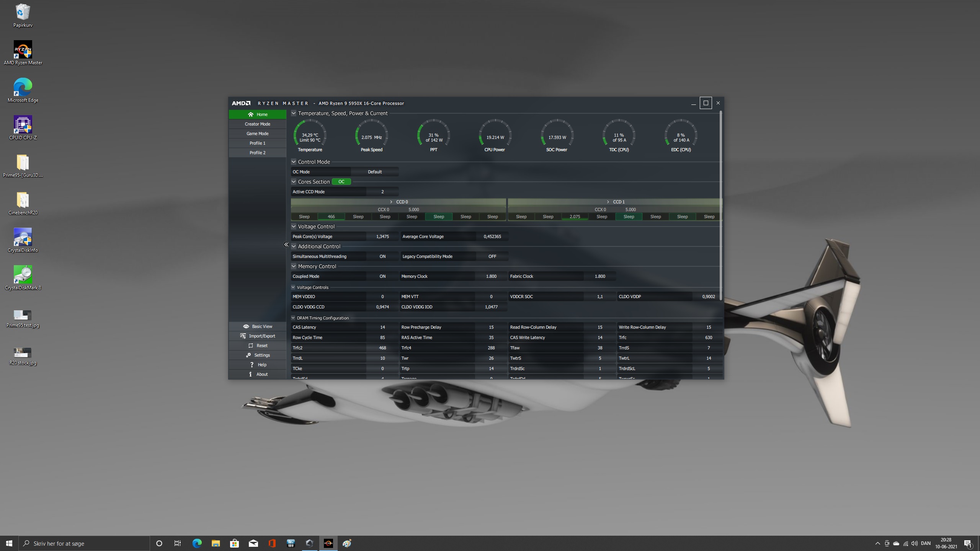Open the Help entry in sidebar
This screenshot has height=551, width=980.
pyautogui.click(x=257, y=365)
